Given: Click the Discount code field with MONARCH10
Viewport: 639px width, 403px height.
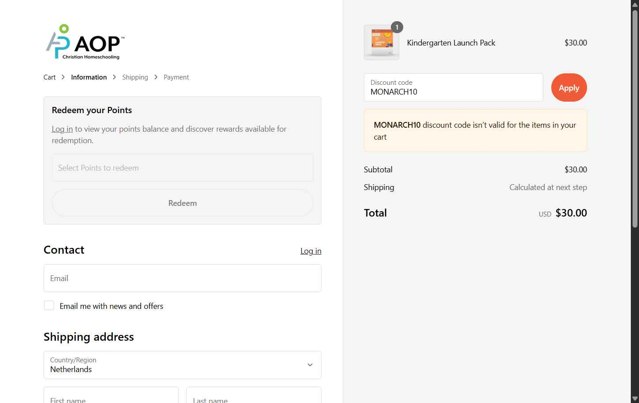Looking at the screenshot, I should point(453,88).
